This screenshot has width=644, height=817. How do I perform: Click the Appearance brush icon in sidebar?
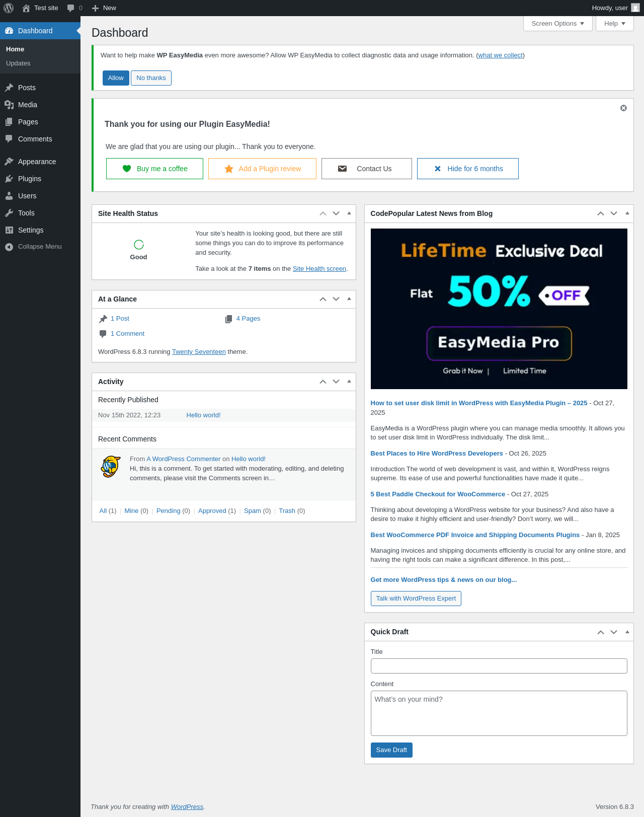tap(9, 162)
